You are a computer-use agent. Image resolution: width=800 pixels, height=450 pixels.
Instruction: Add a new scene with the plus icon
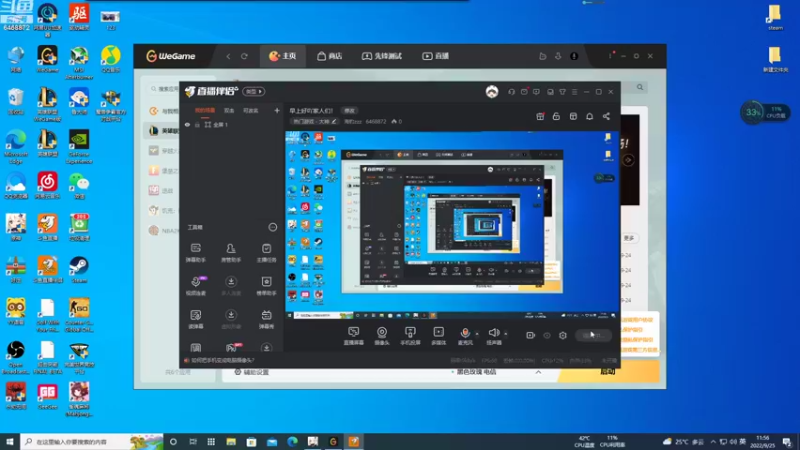277,110
